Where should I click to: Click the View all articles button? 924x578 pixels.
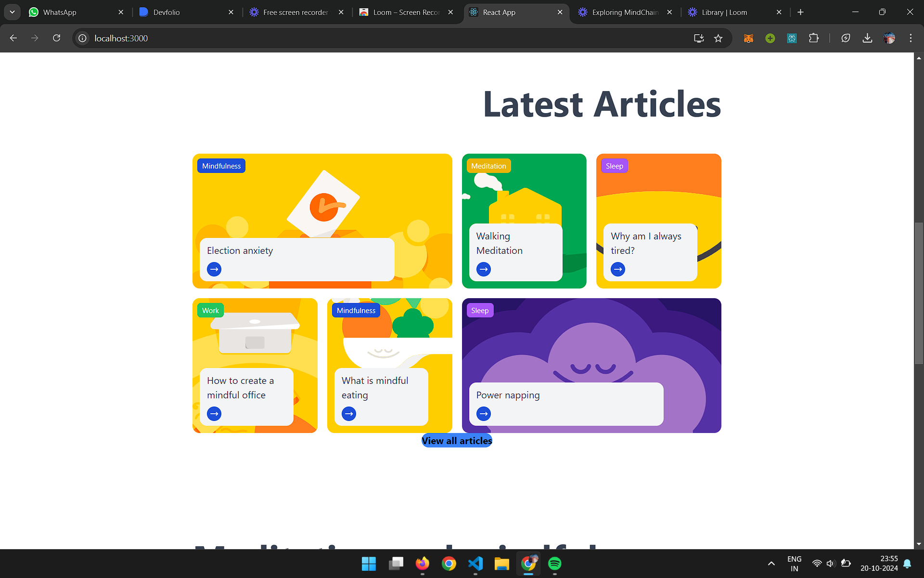click(x=457, y=441)
